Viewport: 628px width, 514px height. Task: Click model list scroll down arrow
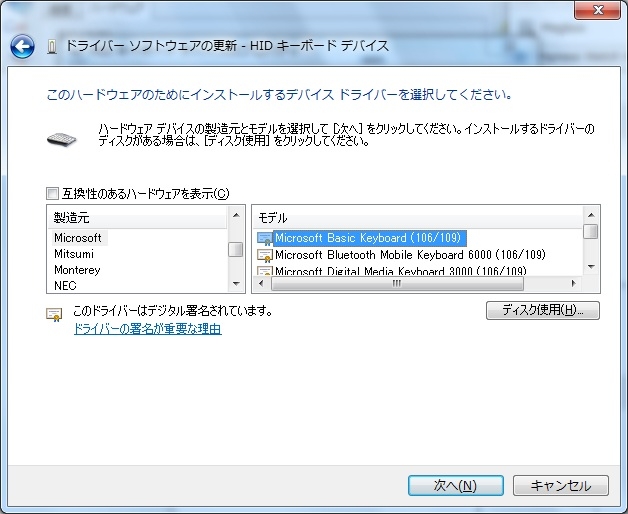point(591,267)
